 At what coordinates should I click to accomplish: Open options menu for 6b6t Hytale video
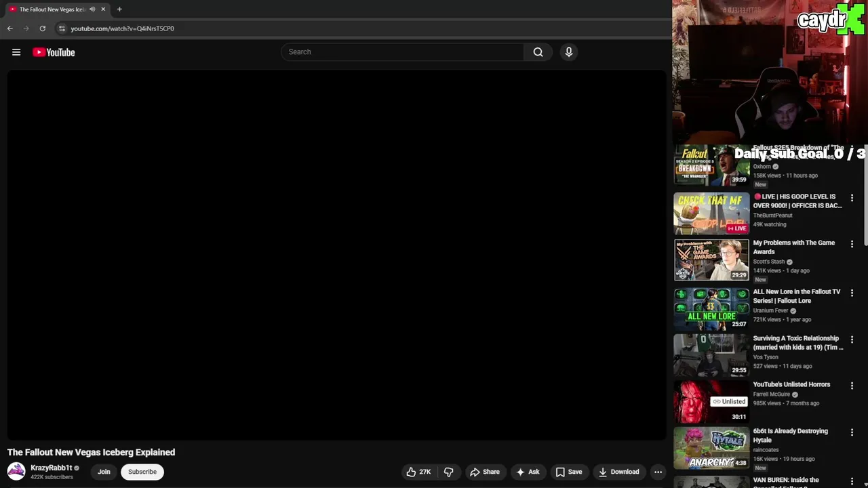852,432
